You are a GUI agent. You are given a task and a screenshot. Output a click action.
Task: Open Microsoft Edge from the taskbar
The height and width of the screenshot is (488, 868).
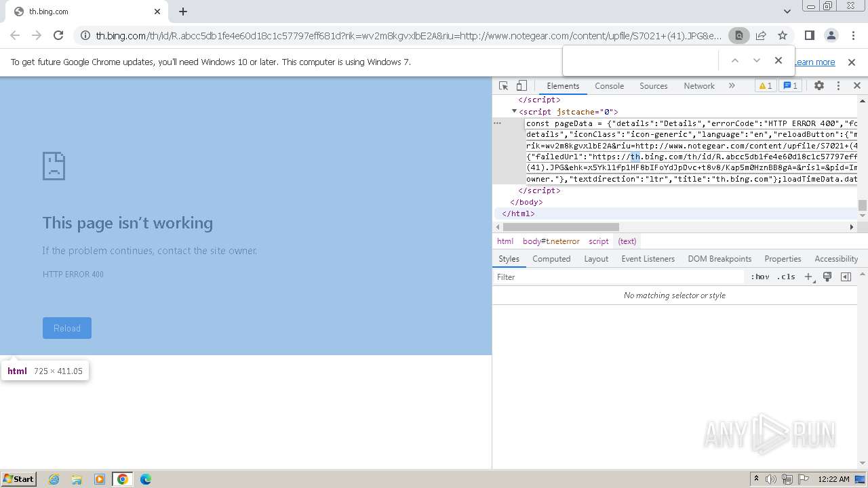[145, 479]
